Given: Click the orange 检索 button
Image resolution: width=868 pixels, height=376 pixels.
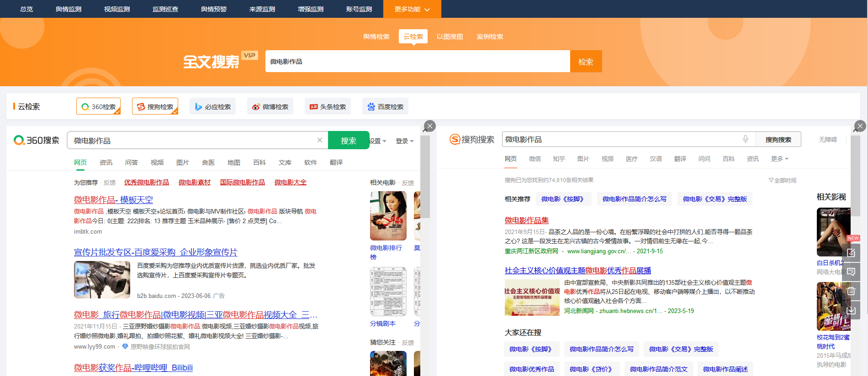Looking at the screenshot, I should point(586,61).
